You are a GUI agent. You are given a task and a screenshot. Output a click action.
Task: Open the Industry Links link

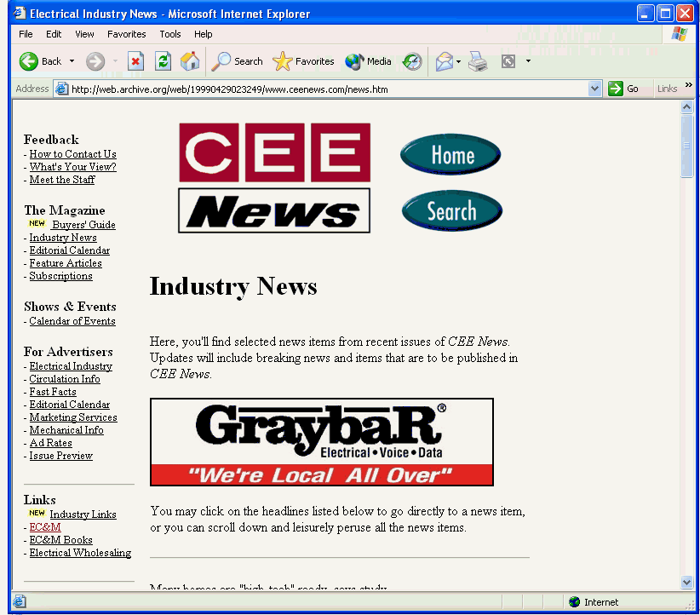click(83, 514)
